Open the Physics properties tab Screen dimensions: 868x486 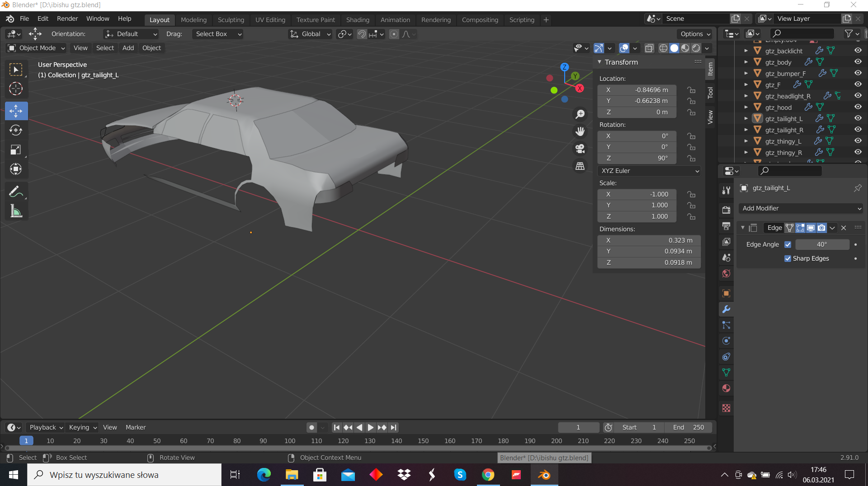726,341
